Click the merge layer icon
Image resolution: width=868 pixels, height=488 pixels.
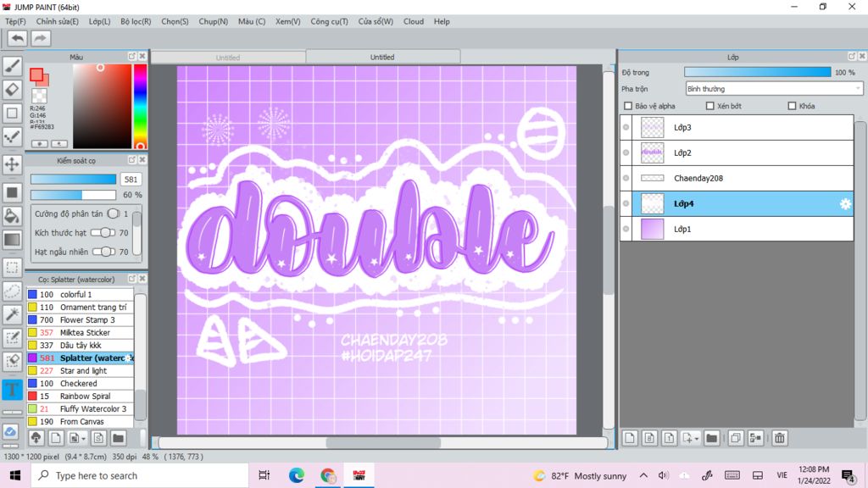pos(755,438)
